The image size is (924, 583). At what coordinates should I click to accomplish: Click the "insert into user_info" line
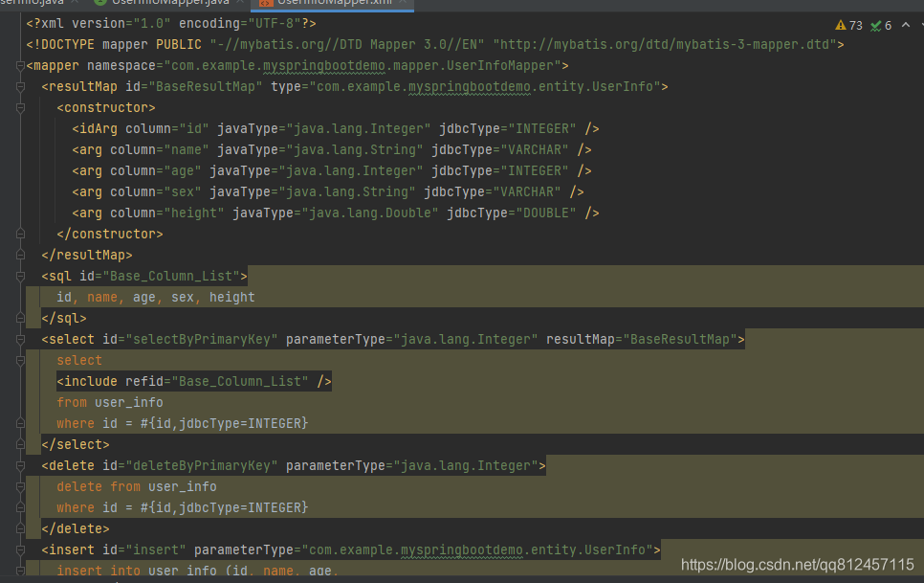pos(197,571)
